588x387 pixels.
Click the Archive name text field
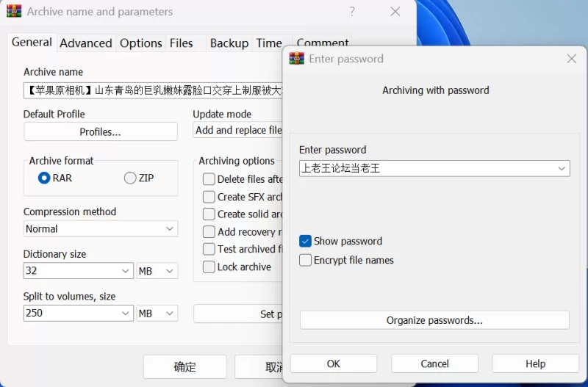point(153,90)
